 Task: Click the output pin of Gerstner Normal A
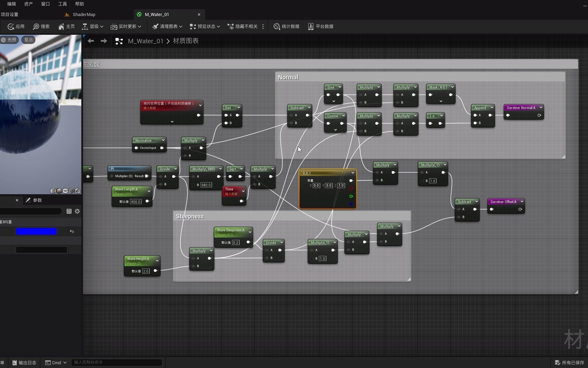click(x=539, y=115)
